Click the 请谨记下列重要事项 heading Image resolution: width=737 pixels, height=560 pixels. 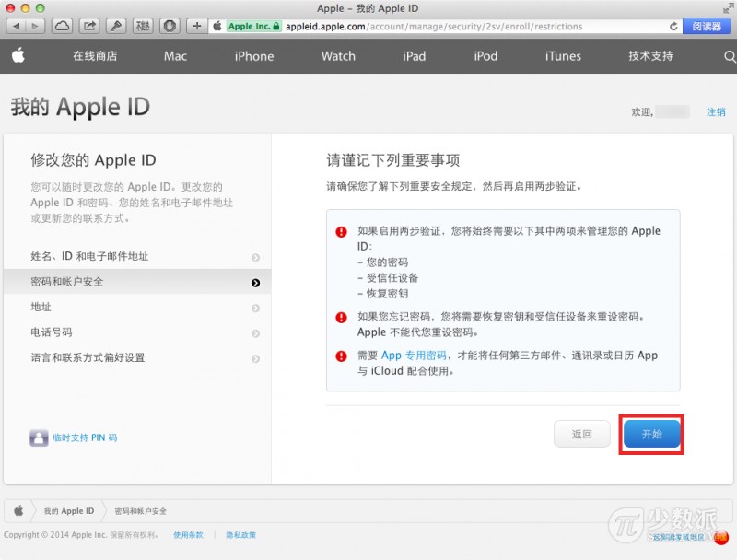tap(393, 160)
